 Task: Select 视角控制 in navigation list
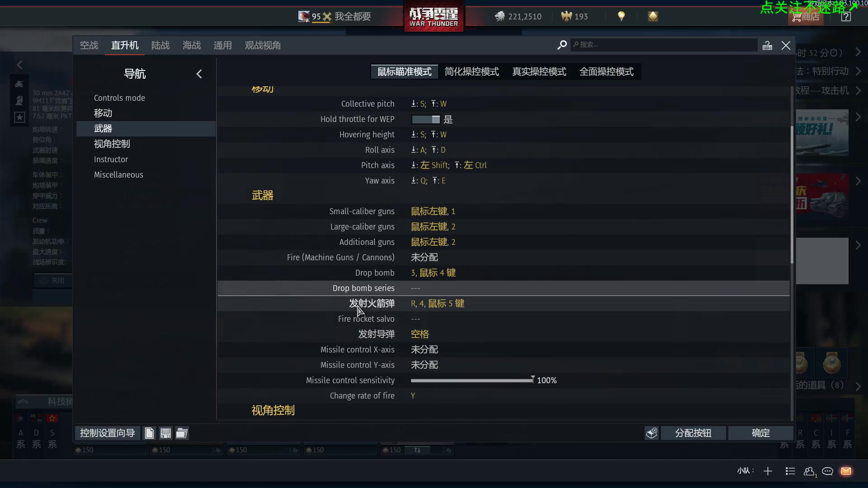(x=112, y=144)
